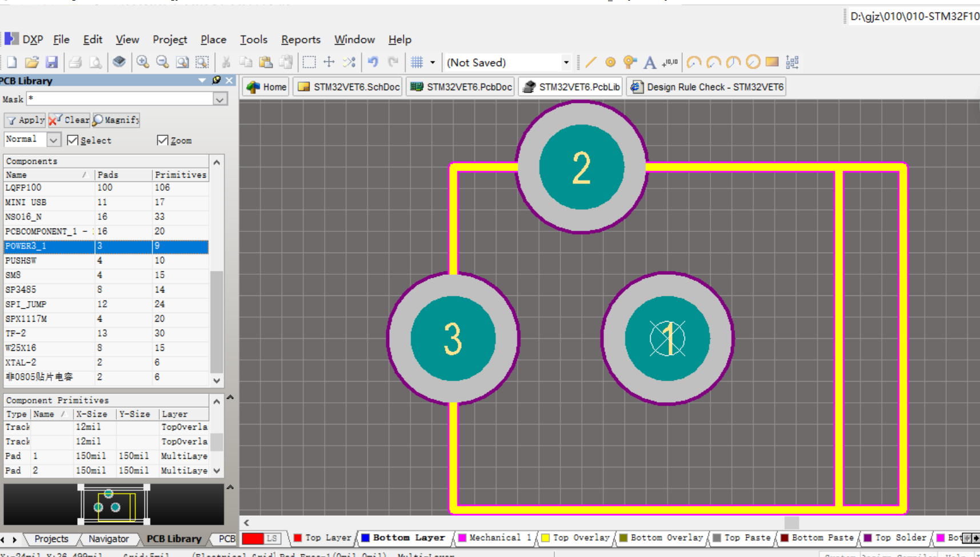The image size is (980, 557).
Task: Toggle the Zoom checkbox
Action: (x=162, y=140)
